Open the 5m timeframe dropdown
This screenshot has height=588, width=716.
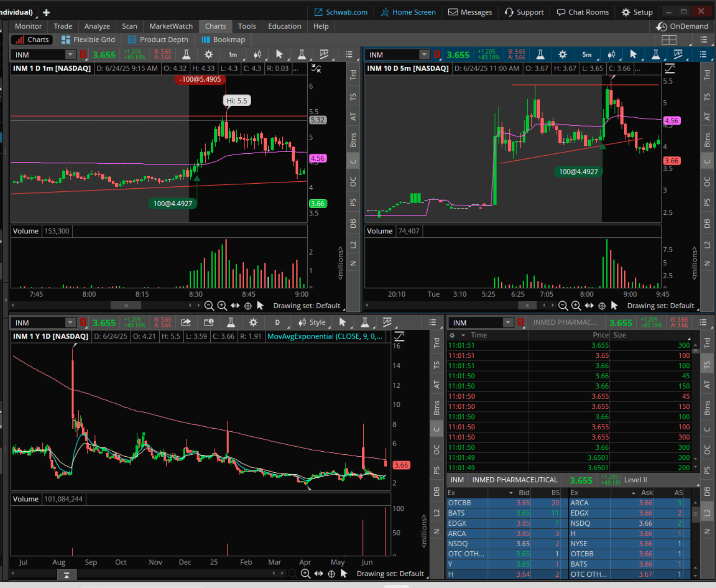click(x=587, y=55)
